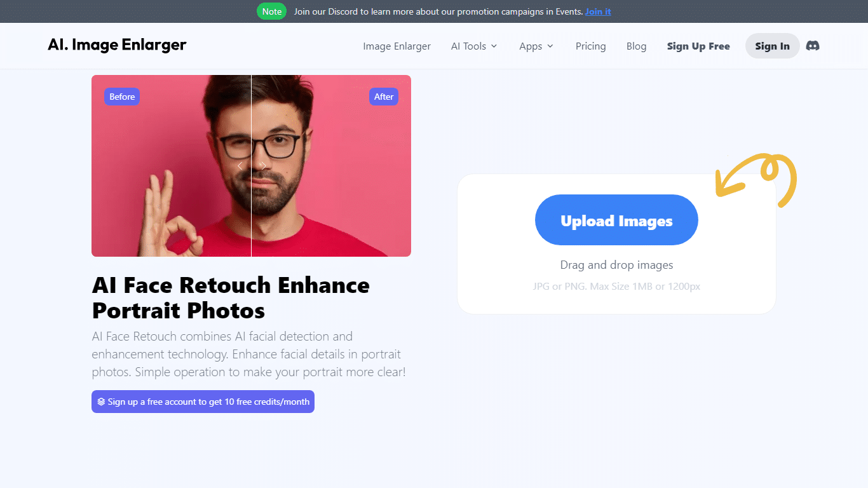
Task: Click the left arrow on comparison slider
Action: point(240,166)
